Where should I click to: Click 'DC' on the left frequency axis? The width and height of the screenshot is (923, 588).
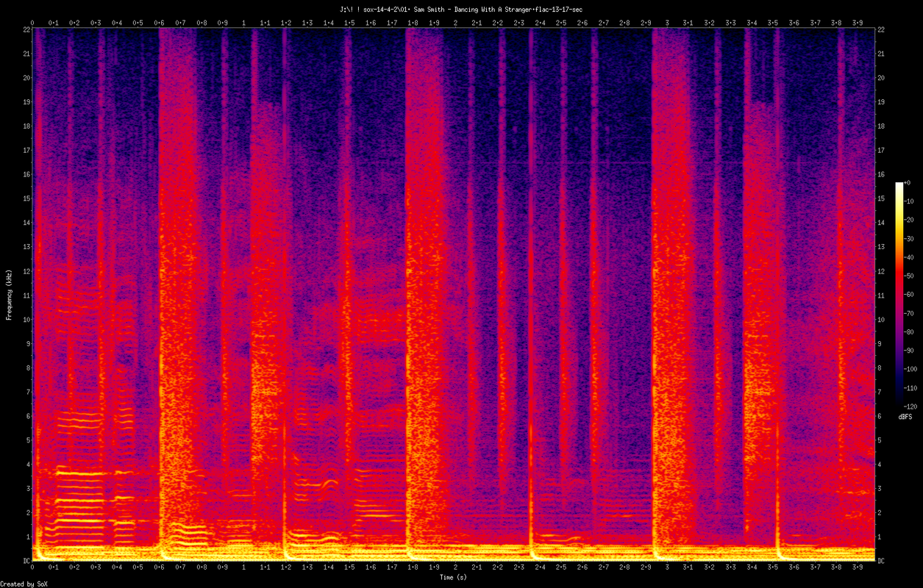[x=26, y=561]
